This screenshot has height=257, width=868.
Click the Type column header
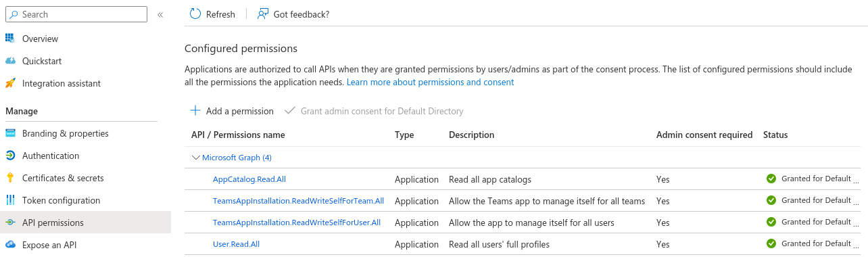[x=404, y=135]
